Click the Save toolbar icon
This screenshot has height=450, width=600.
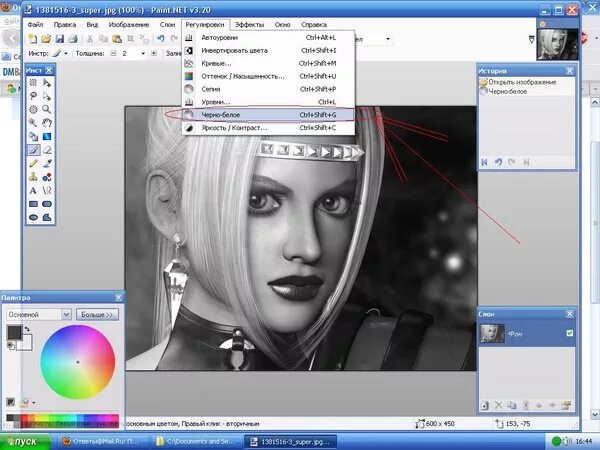(60, 39)
